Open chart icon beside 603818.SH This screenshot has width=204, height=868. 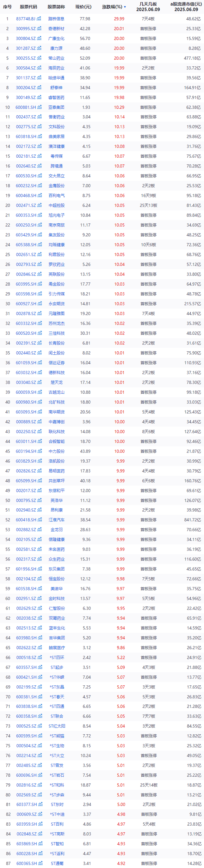(x=40, y=137)
